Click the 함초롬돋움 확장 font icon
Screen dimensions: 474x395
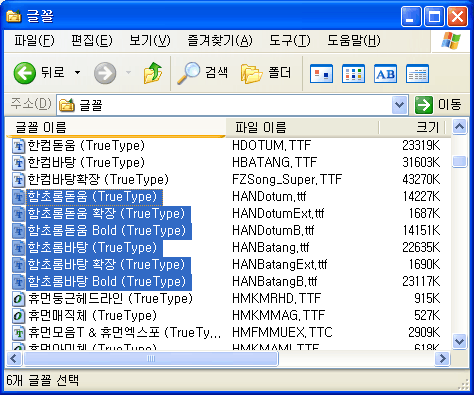[x=19, y=214]
